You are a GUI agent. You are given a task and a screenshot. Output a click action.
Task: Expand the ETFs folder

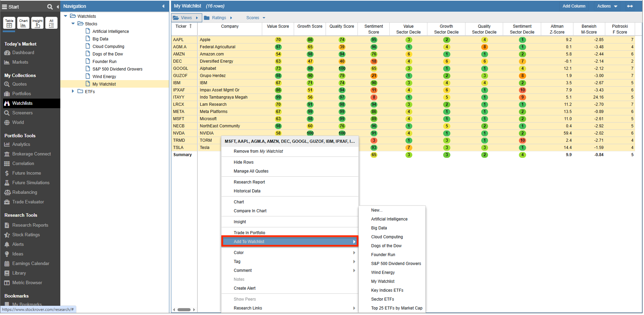click(73, 91)
